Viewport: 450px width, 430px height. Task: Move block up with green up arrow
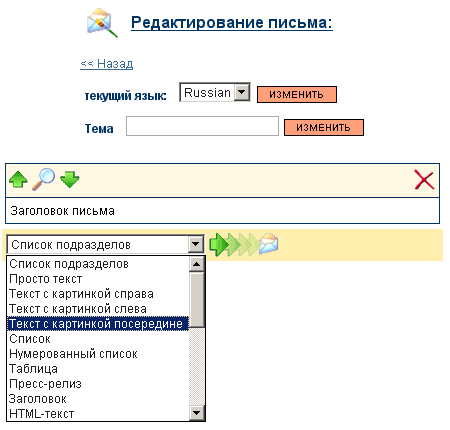point(18,180)
